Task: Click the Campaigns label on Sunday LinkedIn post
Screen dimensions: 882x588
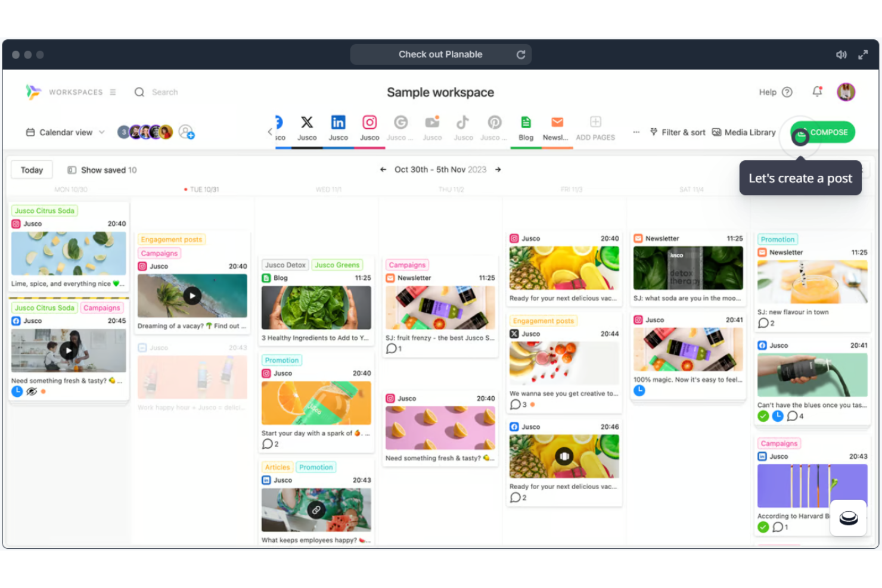Action: point(779,444)
